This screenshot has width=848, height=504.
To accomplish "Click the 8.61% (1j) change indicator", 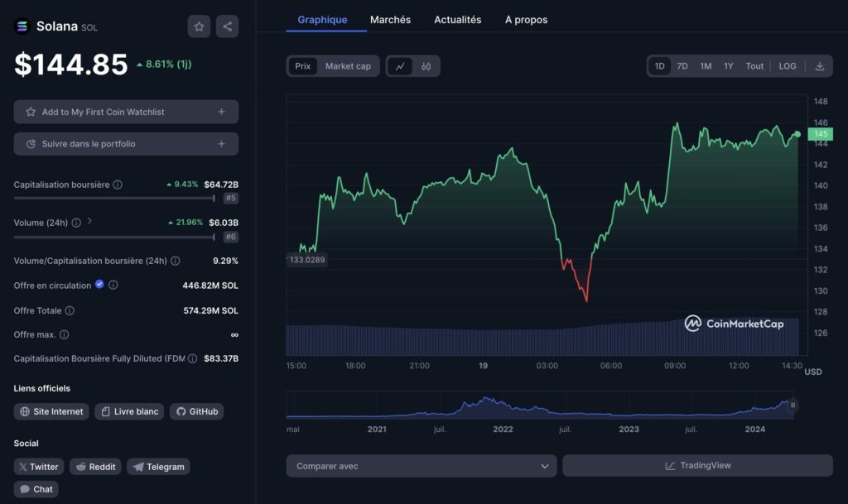I will pos(164,65).
